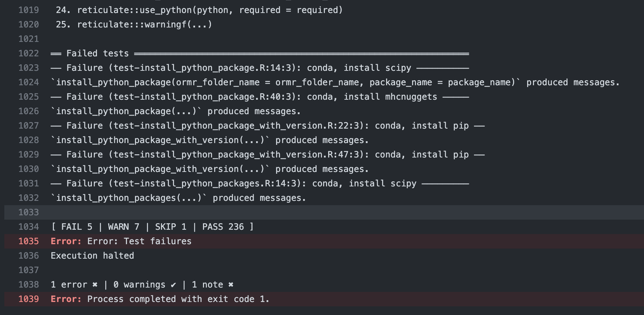Click the 'Failed tests' header text
The image size is (644, 315).
tap(98, 53)
